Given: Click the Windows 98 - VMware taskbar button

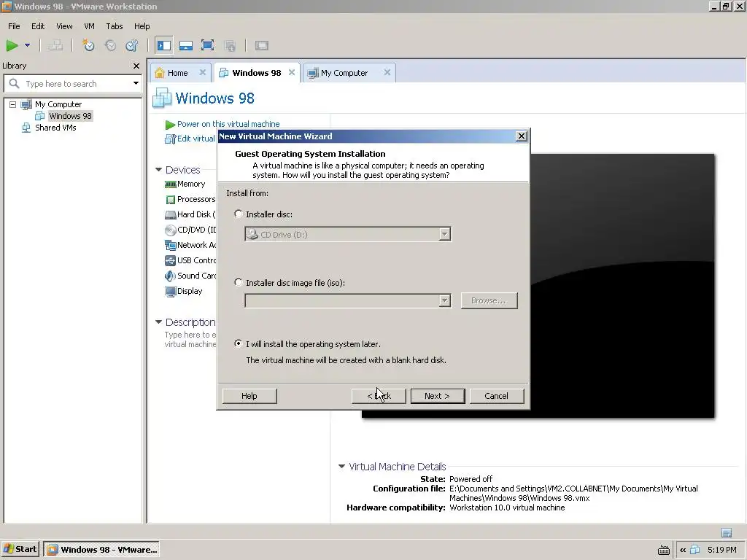Looking at the screenshot, I should tap(101, 549).
